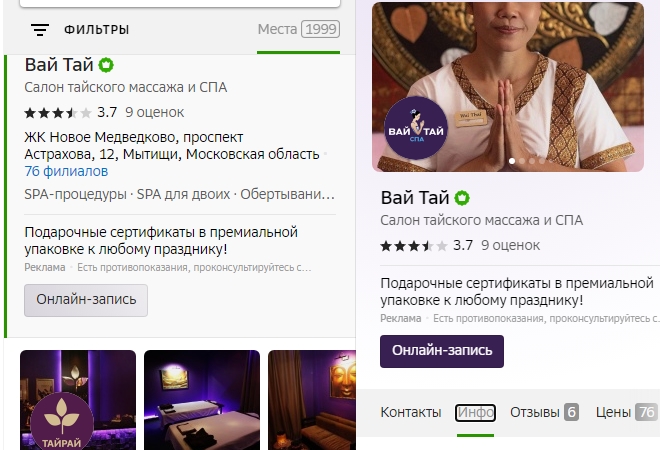Viewport: 660px width, 450px height.
Task: Open massage room with two beds photo
Action: 202,400
